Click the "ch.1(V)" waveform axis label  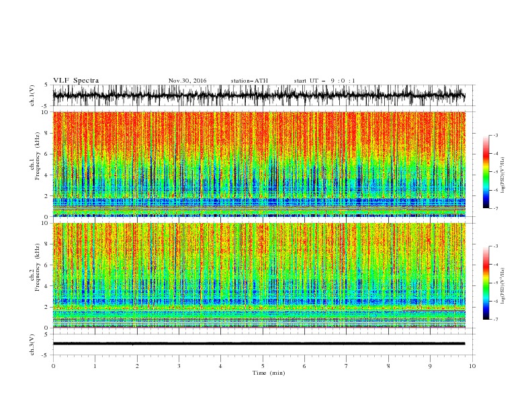32,95
